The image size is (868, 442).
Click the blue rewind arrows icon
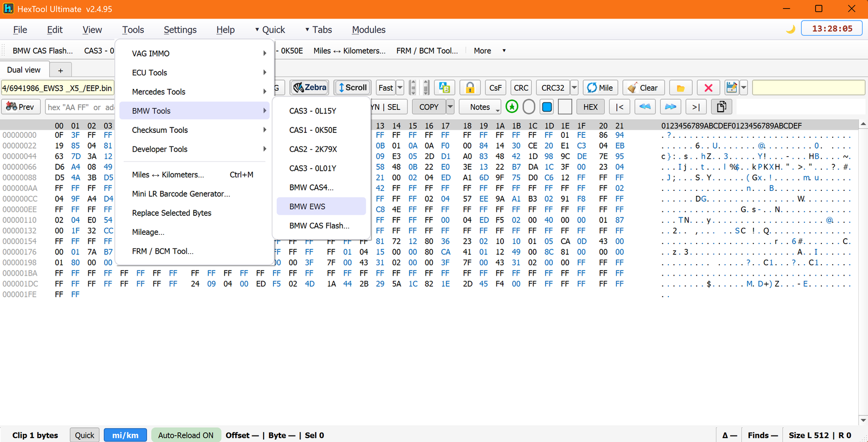644,107
